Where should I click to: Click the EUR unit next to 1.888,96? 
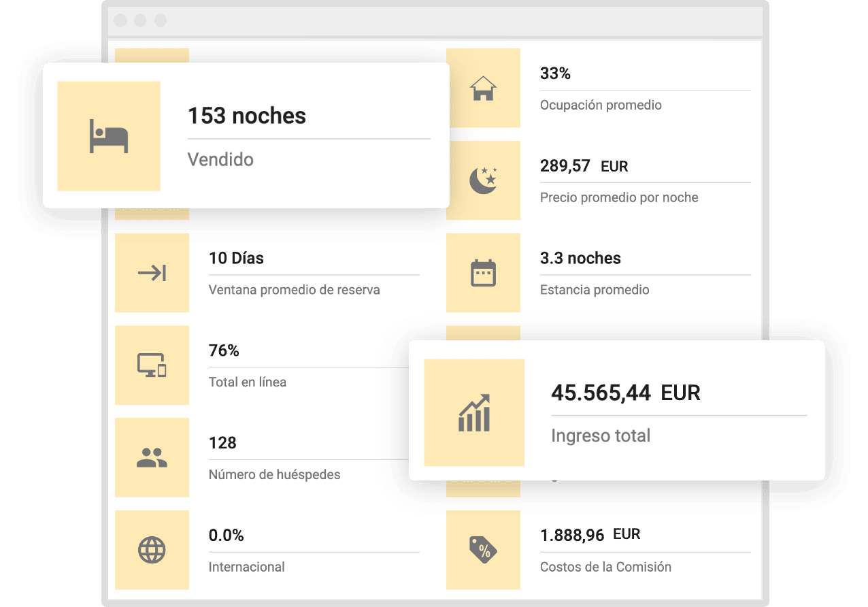point(627,534)
